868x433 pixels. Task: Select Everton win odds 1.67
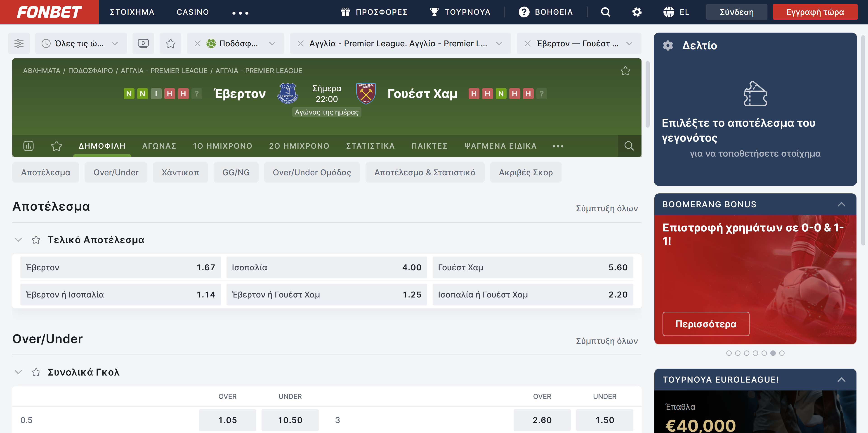(120, 267)
